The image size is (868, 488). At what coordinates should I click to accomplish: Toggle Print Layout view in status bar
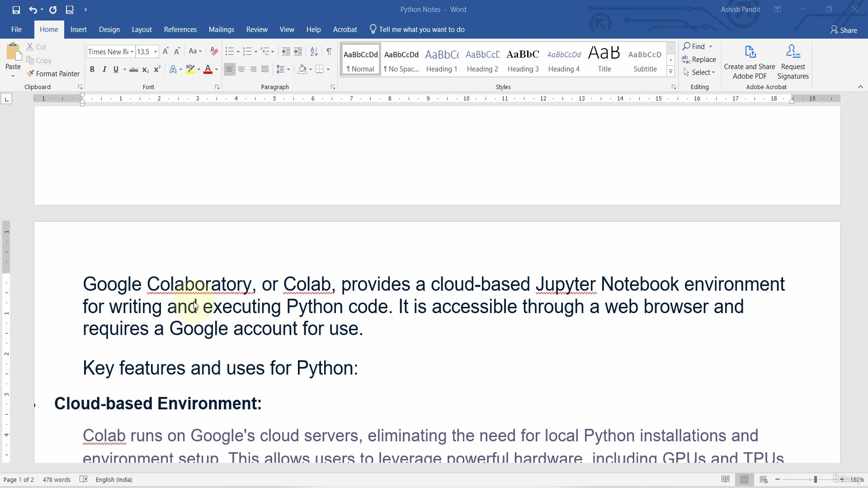[745, 479]
